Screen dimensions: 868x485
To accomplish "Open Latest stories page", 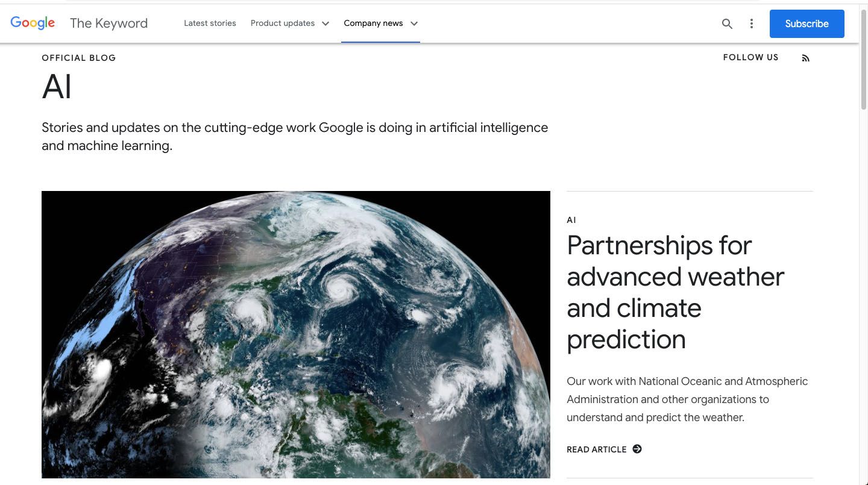I will 210,23.
